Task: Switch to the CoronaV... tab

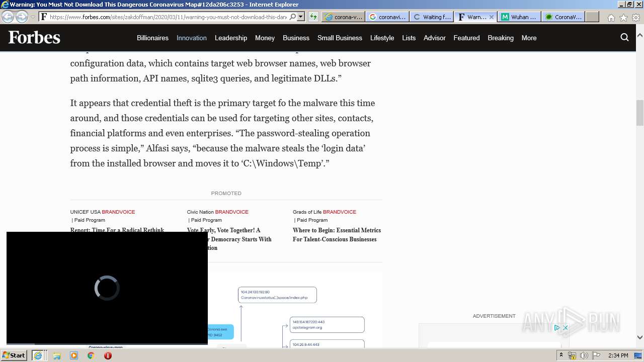Action: tap(563, 17)
